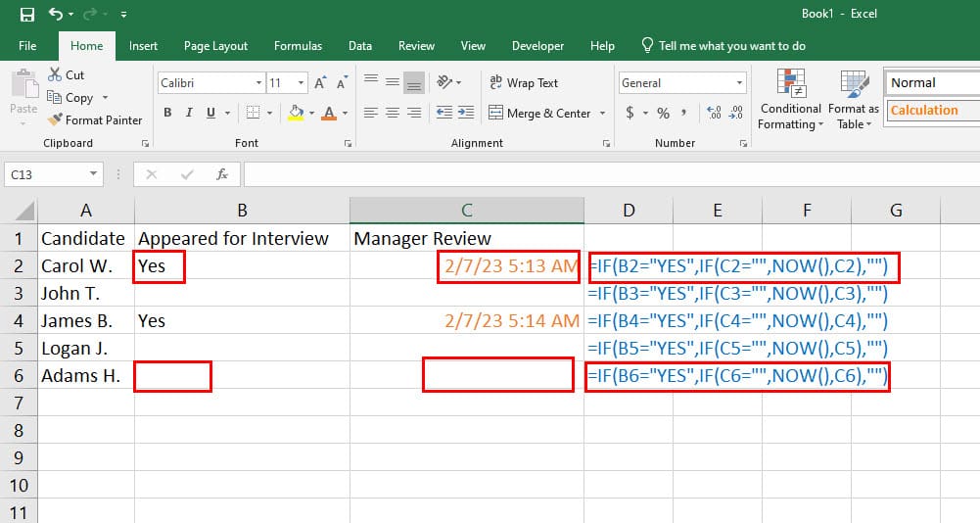
Task: Click the Increase Decimal icon
Action: click(714, 113)
